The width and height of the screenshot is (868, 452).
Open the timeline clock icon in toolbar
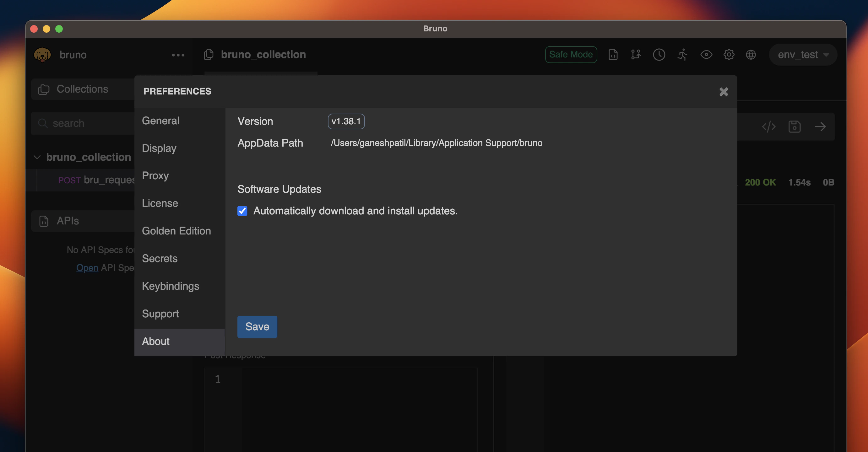pos(659,55)
